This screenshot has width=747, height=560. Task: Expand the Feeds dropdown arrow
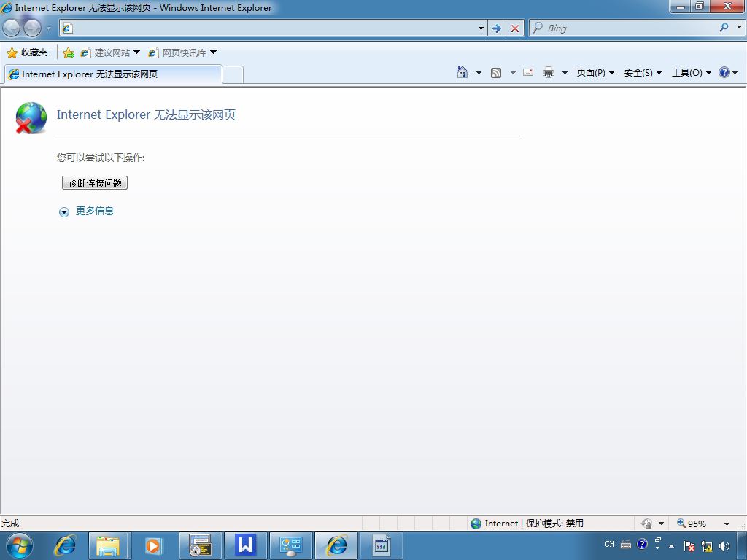[513, 73]
